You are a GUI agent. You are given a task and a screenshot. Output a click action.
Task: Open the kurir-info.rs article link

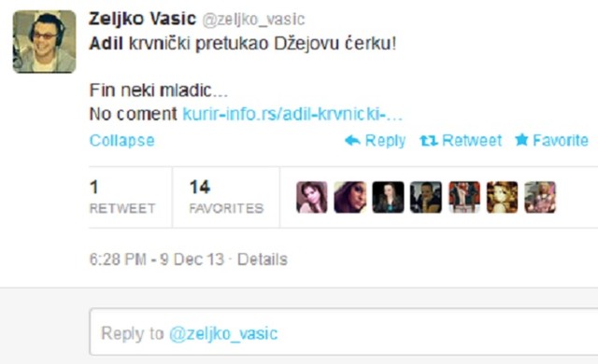[x=292, y=114]
